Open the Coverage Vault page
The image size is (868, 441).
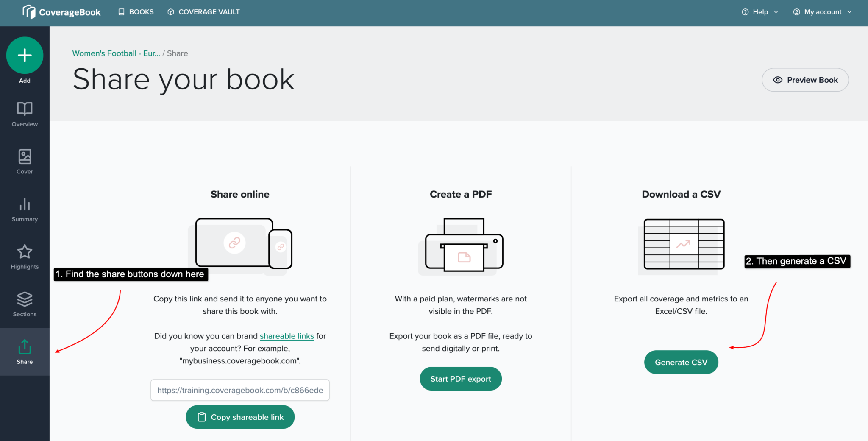203,12
